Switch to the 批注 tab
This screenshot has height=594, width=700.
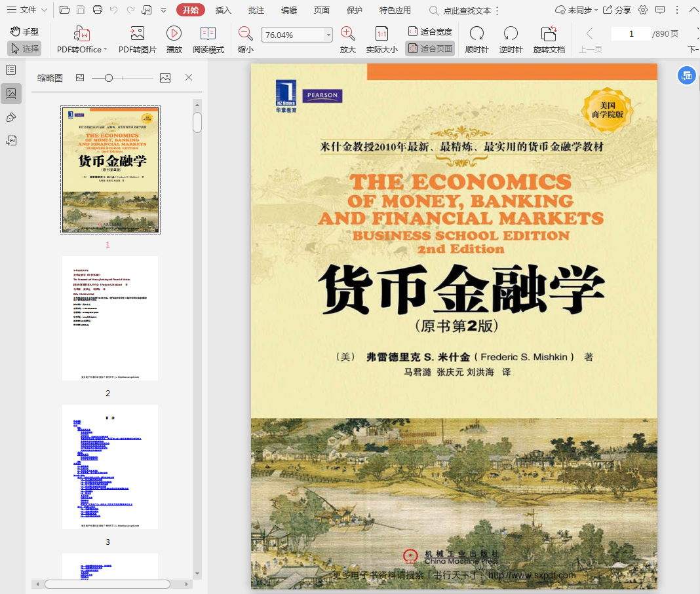(x=256, y=10)
